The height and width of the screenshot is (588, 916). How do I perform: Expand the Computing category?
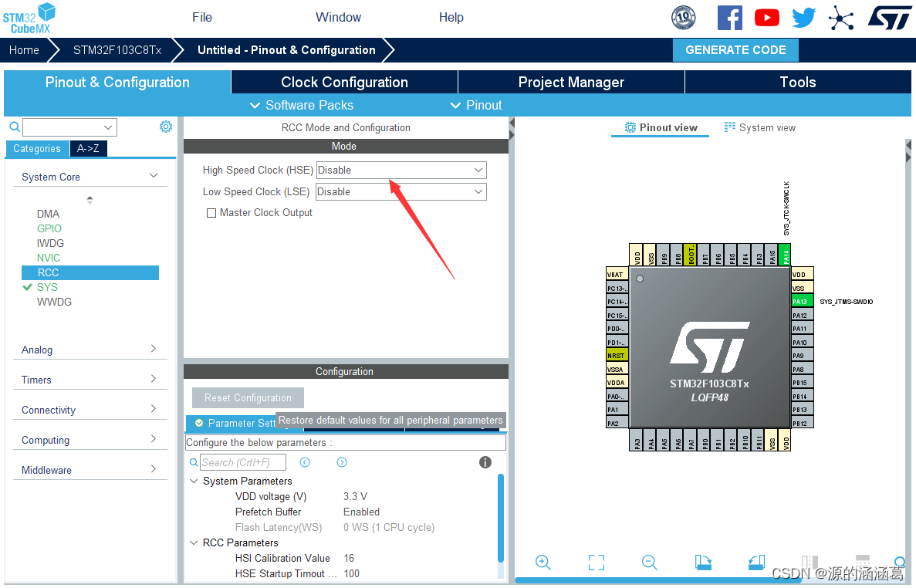click(154, 438)
